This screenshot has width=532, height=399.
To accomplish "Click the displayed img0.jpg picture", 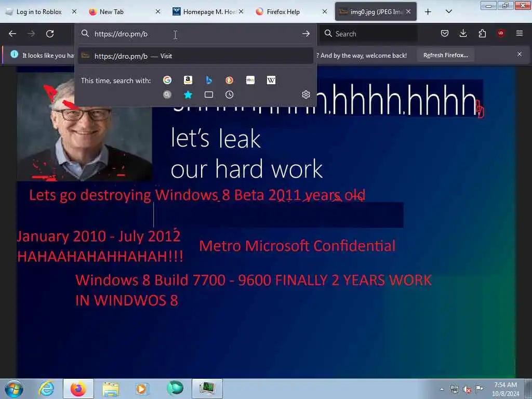I will click(266, 222).
